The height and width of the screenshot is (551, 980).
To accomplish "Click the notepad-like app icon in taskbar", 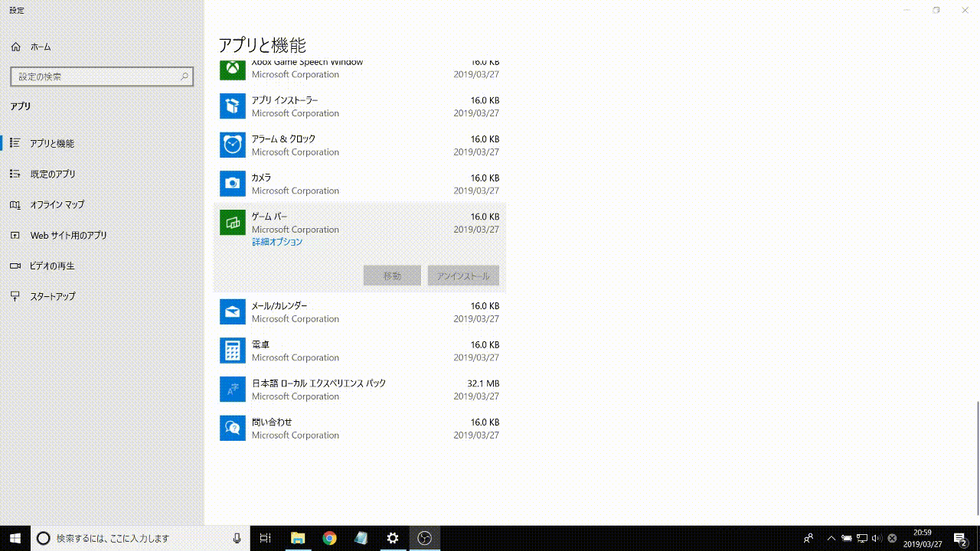I will (x=361, y=538).
